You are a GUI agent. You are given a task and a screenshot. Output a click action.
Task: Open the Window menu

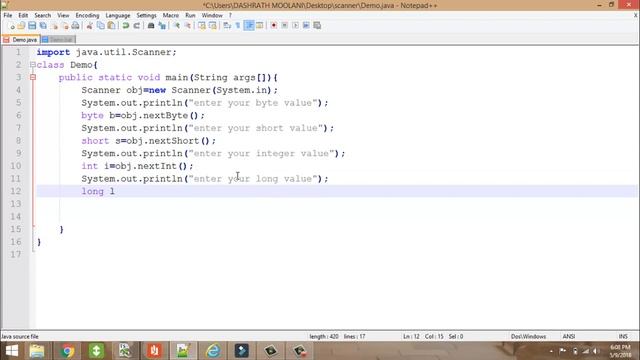[x=212, y=15]
